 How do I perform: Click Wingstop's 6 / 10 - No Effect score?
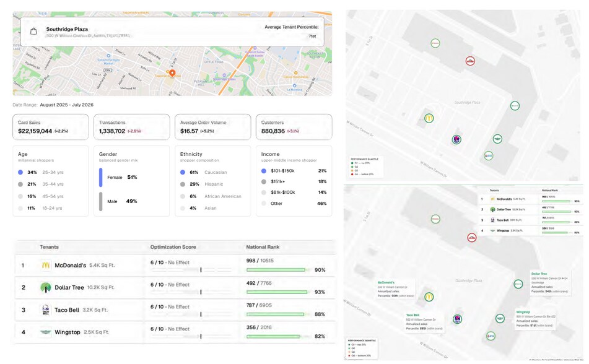point(170,329)
